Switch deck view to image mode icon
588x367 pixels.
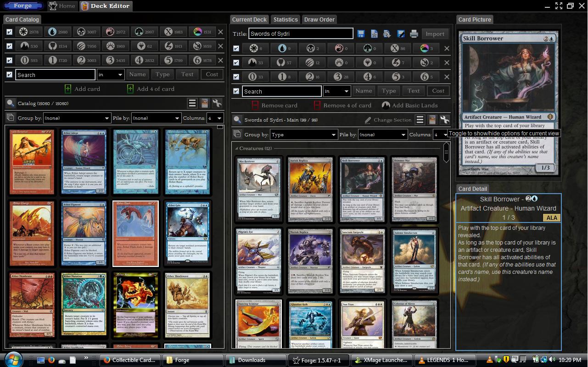point(432,120)
